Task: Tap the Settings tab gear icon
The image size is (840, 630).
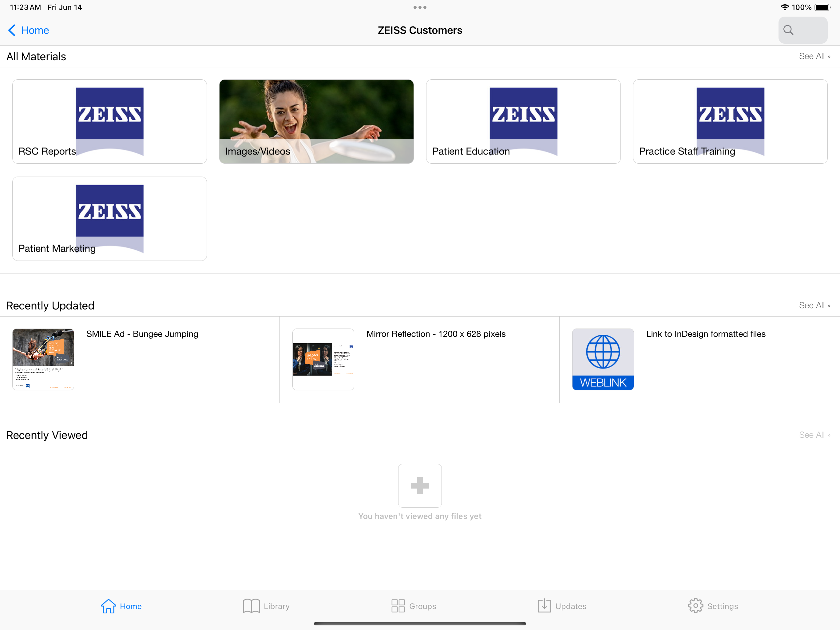Action: click(x=696, y=606)
